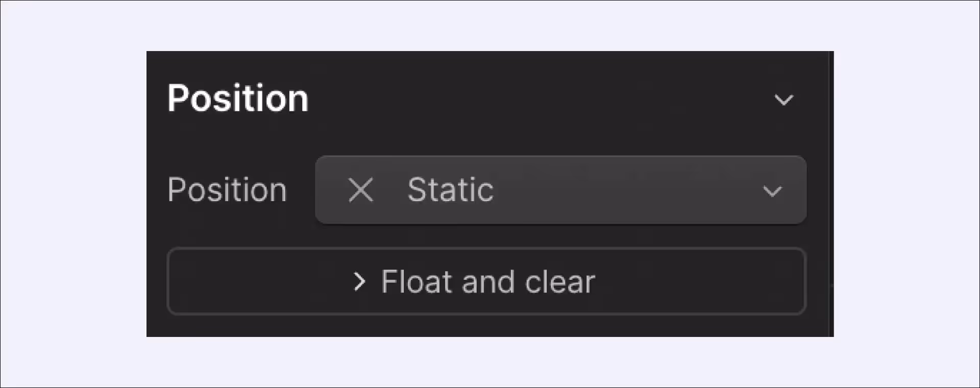Select the Static text in position field
This screenshot has height=388, width=980.
tap(451, 190)
